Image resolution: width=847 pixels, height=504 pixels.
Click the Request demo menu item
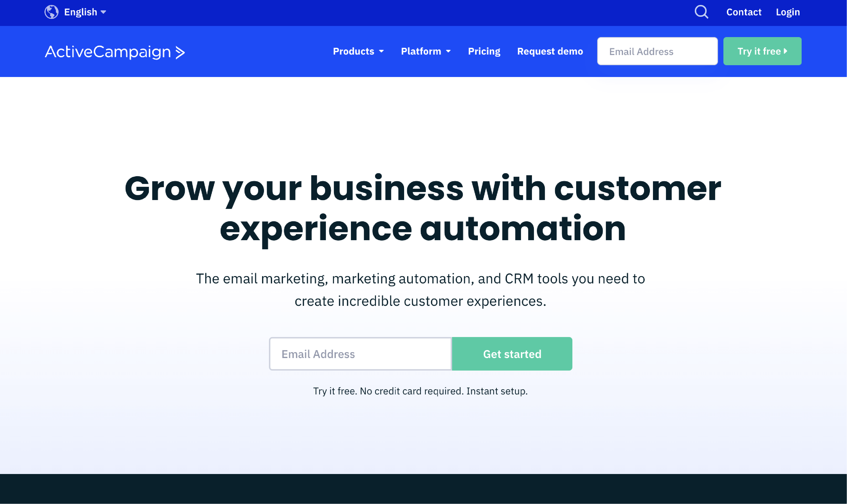[x=550, y=51]
